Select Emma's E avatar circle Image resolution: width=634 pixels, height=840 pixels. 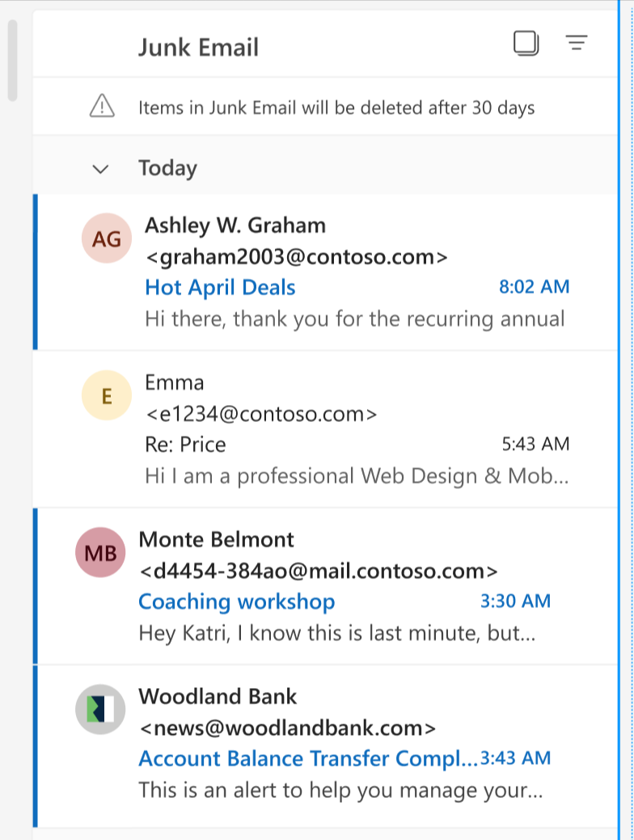pos(106,396)
